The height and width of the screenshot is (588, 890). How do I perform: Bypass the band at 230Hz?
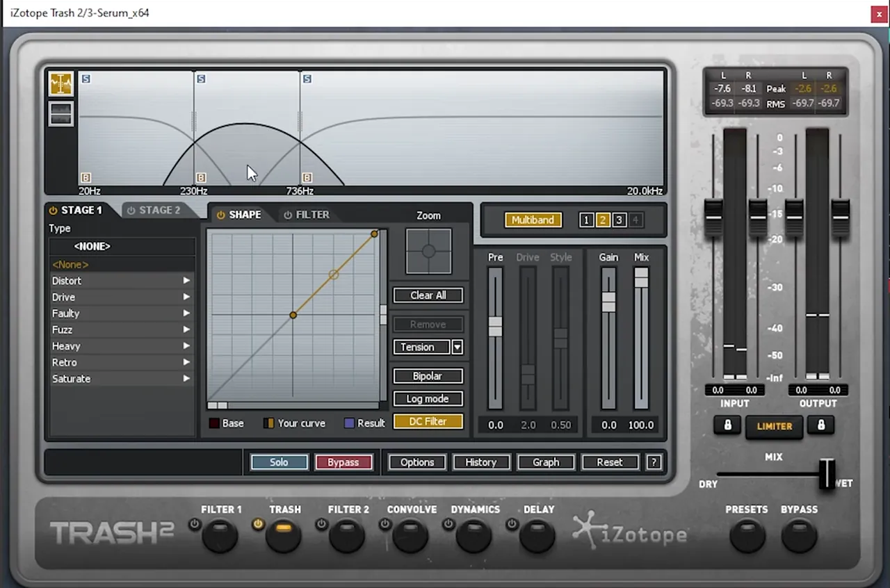201,178
